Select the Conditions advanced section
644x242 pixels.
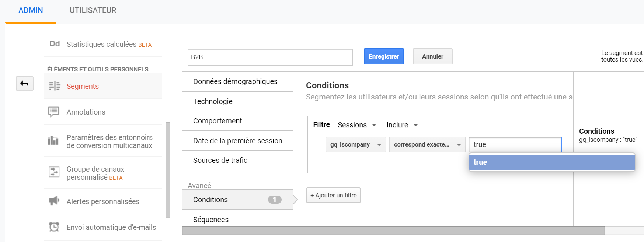[x=237, y=200]
